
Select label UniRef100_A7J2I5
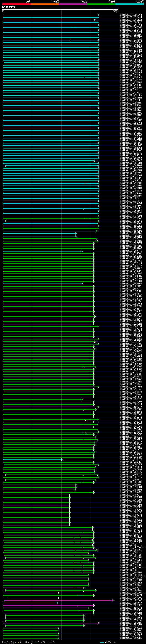click(x=131, y=93)
